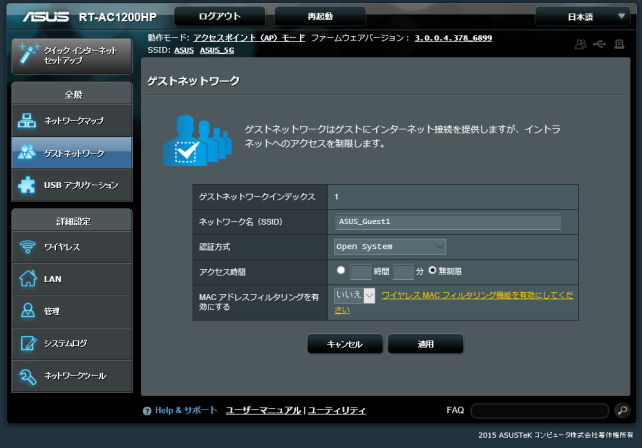Click the Quick Internet Setup wand icon
This screenshot has height=448, width=642.
tap(29, 54)
